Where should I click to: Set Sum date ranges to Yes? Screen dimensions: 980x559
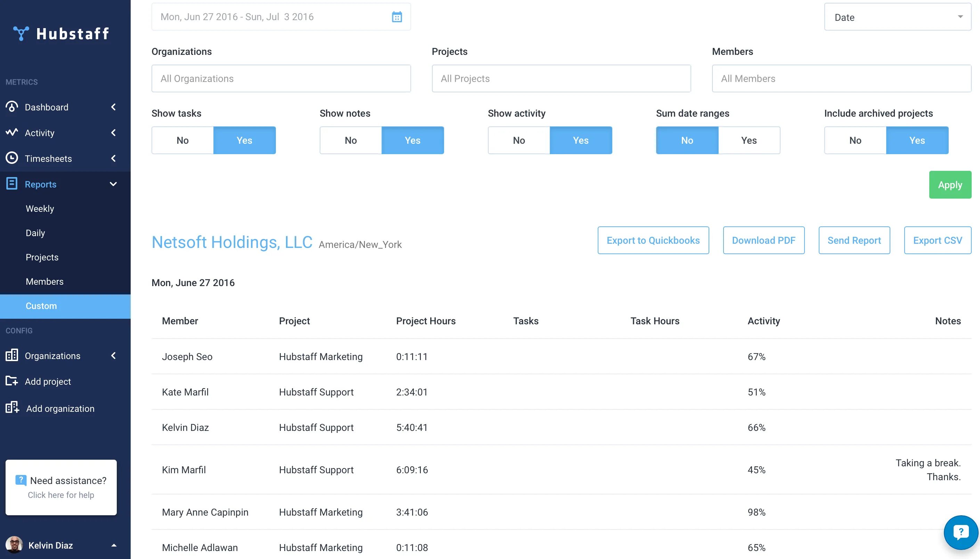(749, 141)
